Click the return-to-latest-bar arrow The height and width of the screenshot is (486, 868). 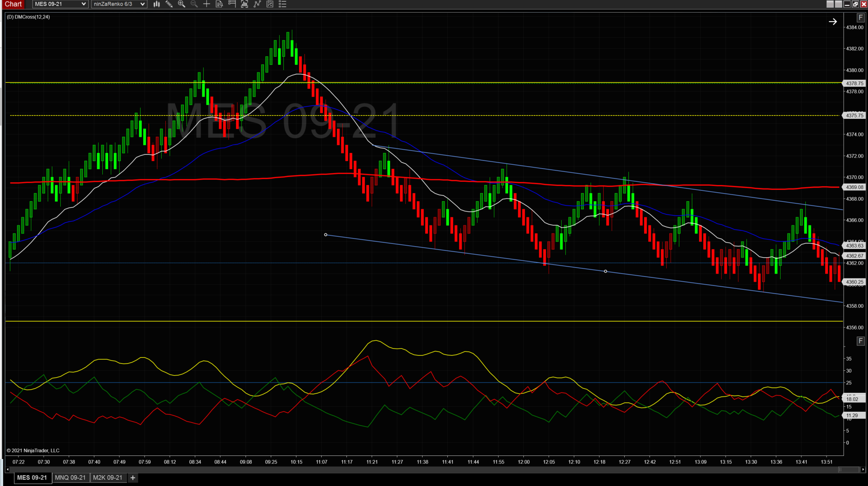(833, 22)
